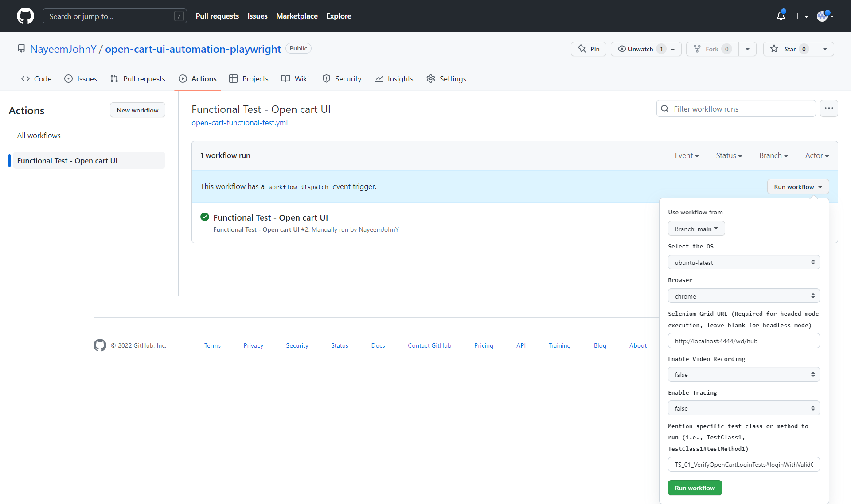851x504 pixels.
Task: Open the Browser chrome dropdown
Action: [x=743, y=296]
